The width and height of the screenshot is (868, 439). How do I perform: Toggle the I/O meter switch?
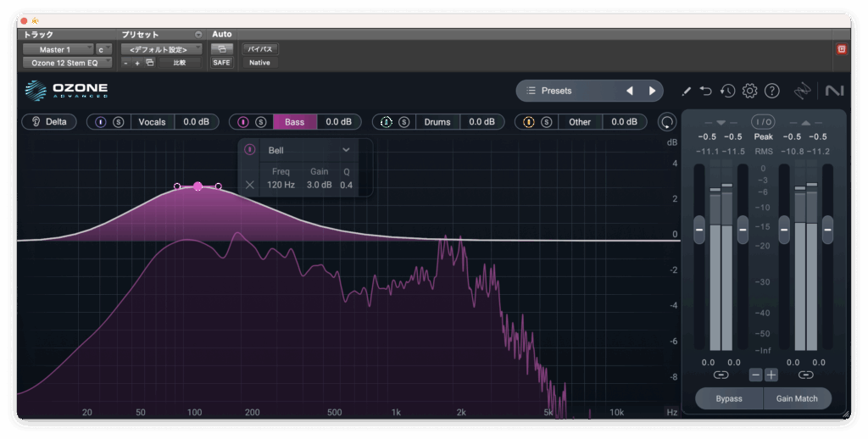pos(763,122)
